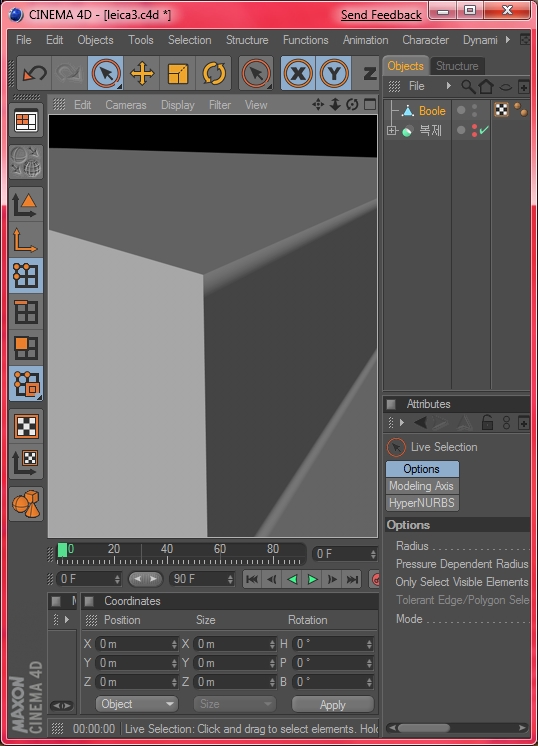
Task: Activate Polygons mode
Action: pos(26,347)
